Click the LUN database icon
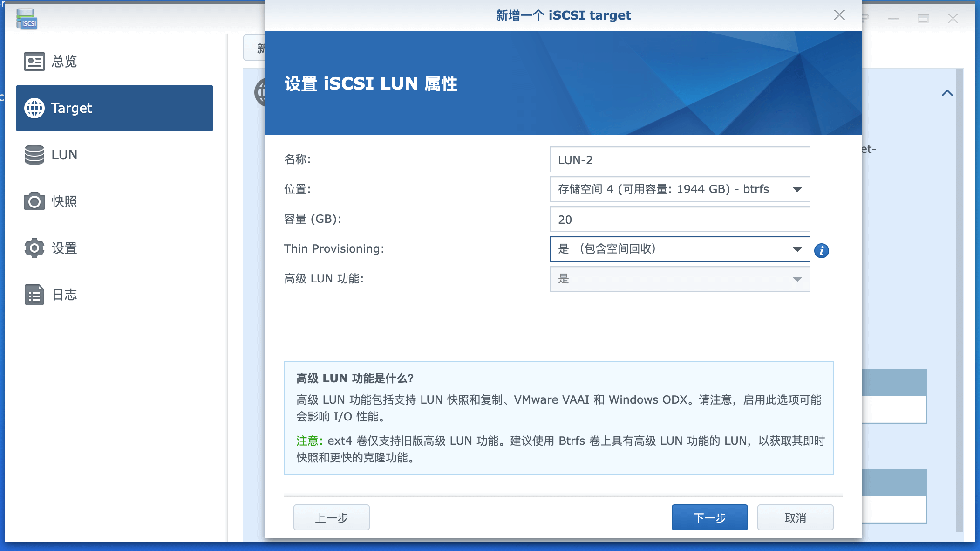This screenshot has width=980, height=551. pos(34,155)
